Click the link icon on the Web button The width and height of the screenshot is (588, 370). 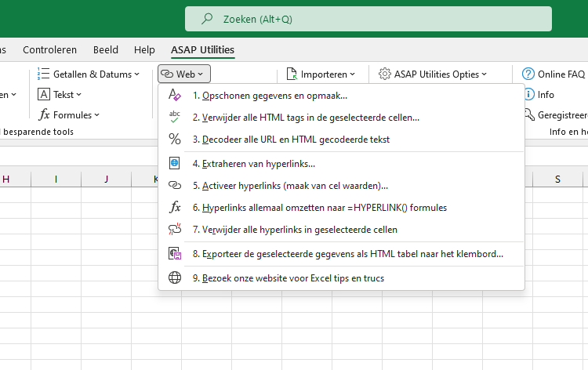[x=167, y=74]
